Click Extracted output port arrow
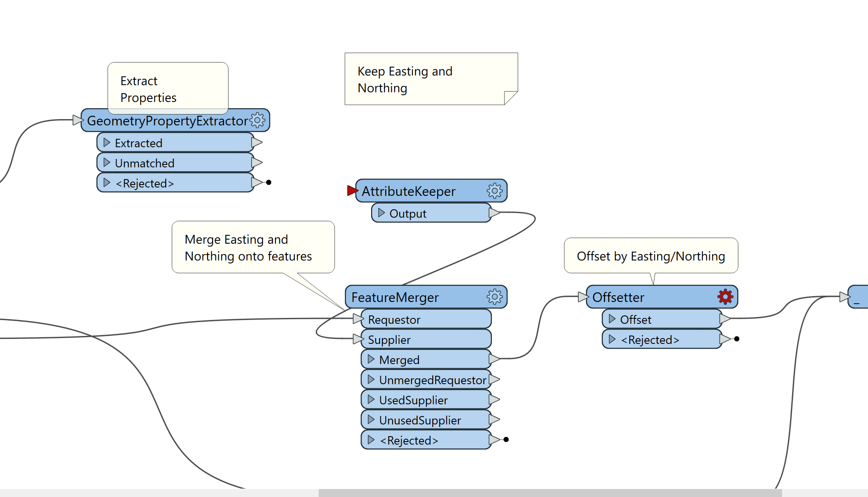 [257, 143]
